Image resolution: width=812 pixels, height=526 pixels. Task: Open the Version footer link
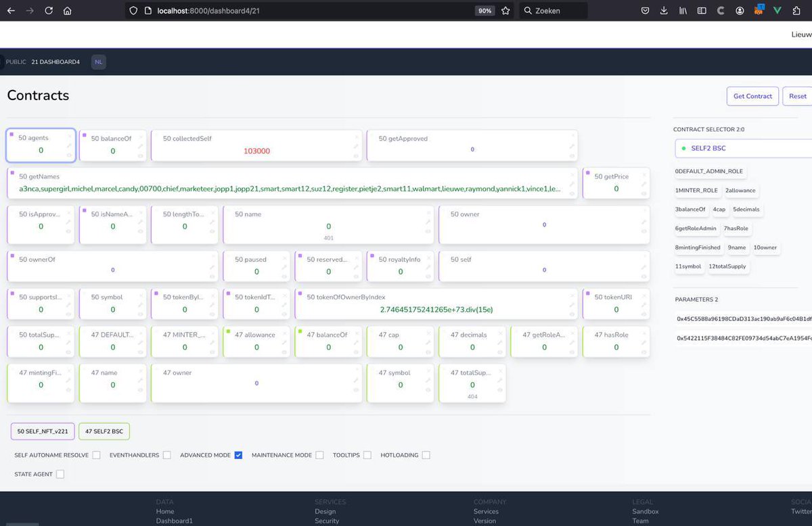pos(484,521)
